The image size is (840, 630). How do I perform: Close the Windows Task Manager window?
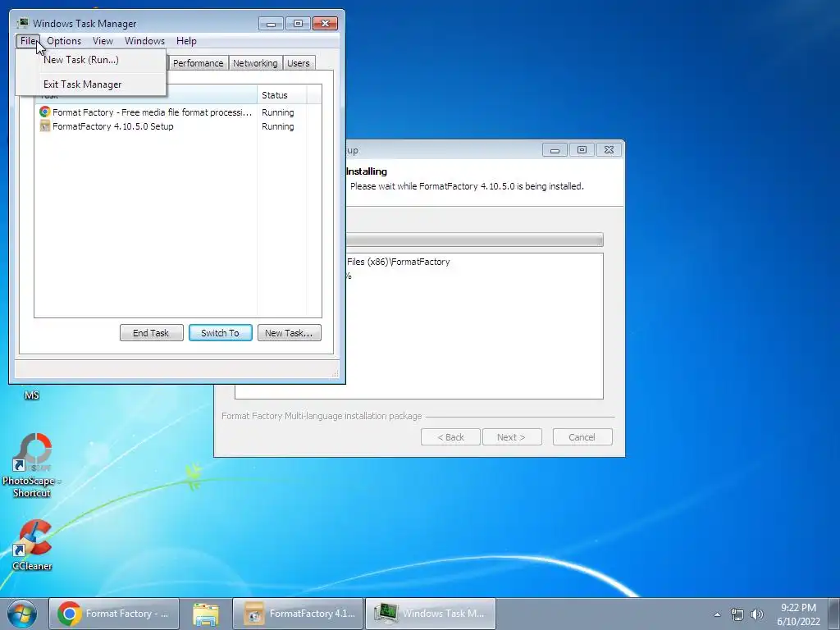[x=325, y=24]
